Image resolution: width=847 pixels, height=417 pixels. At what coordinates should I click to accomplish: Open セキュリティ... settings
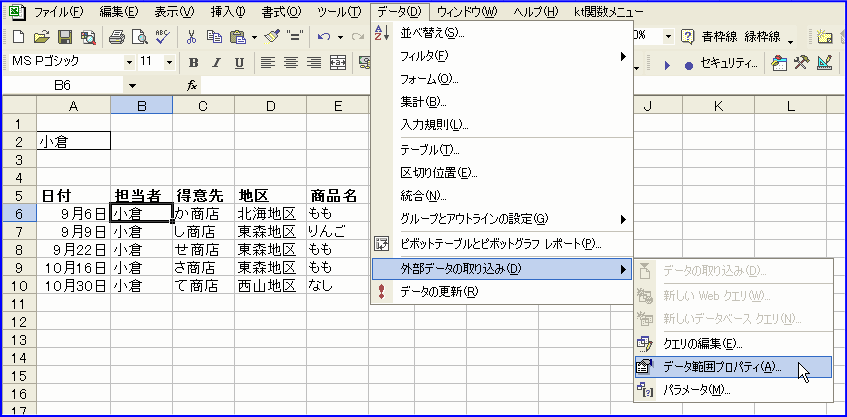[729, 63]
